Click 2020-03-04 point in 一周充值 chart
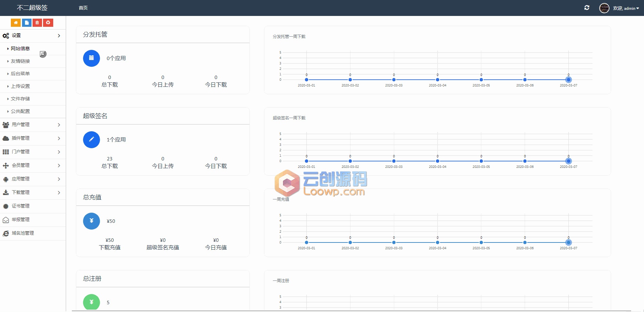This screenshot has height=312, width=644. coord(438,242)
